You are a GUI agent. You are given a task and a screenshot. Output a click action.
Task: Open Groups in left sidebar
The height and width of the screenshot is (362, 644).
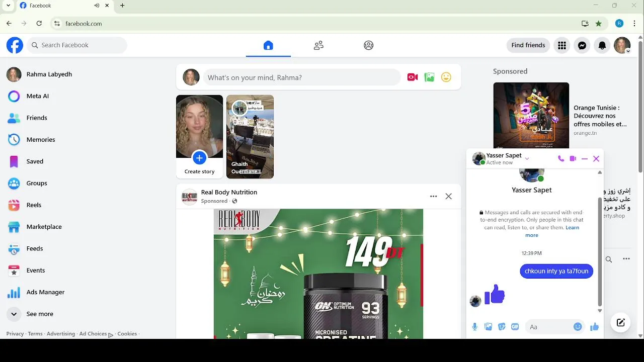click(37, 183)
